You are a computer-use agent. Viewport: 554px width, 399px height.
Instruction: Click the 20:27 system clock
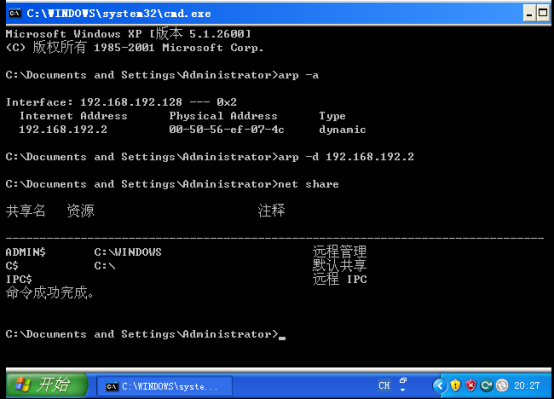(527, 386)
